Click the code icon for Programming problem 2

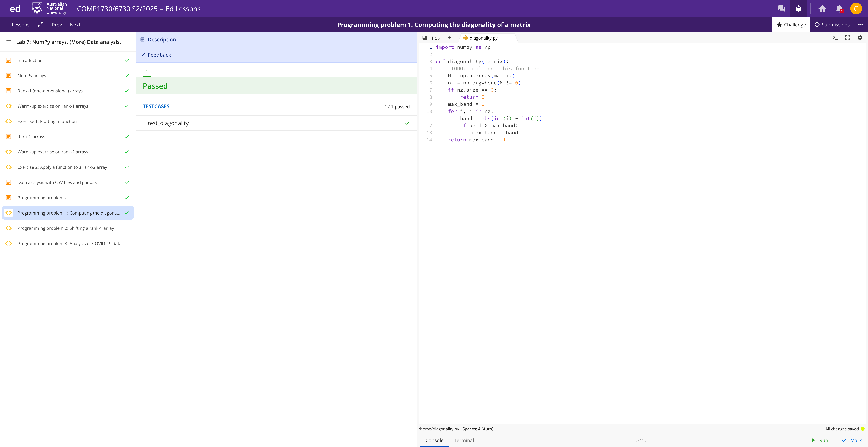9,228
